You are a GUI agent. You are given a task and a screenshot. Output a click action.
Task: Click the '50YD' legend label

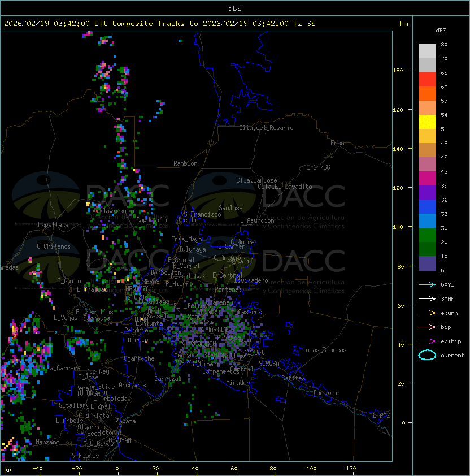coord(447,284)
